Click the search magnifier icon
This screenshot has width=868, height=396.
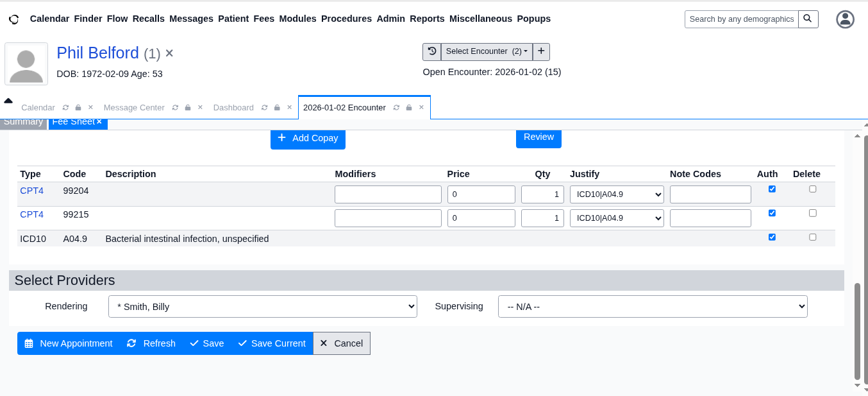808,19
